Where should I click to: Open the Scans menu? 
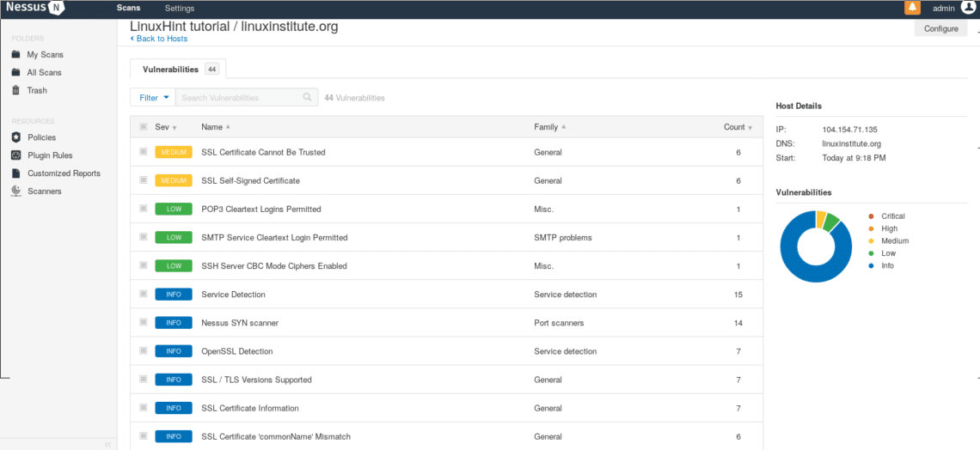coord(128,8)
